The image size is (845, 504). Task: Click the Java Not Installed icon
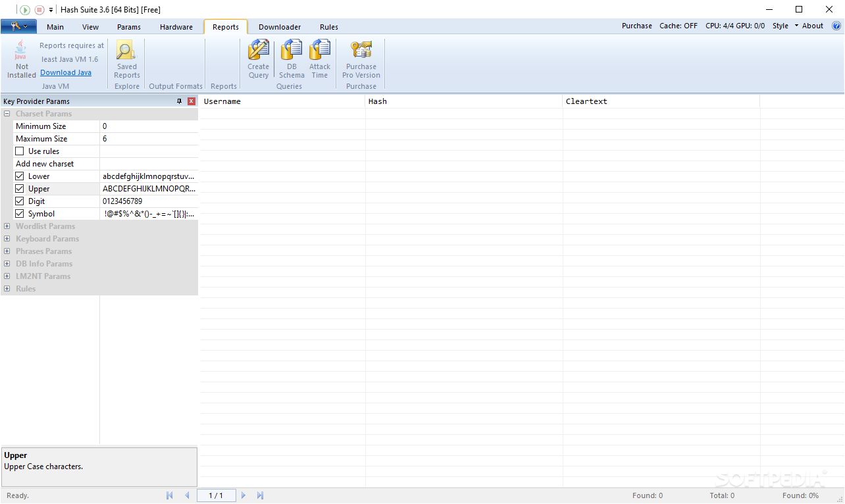(x=22, y=59)
